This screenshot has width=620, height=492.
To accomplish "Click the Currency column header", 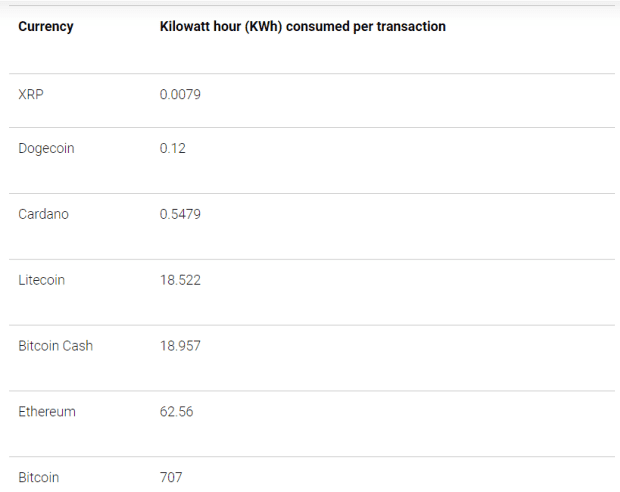I will pos(46,27).
